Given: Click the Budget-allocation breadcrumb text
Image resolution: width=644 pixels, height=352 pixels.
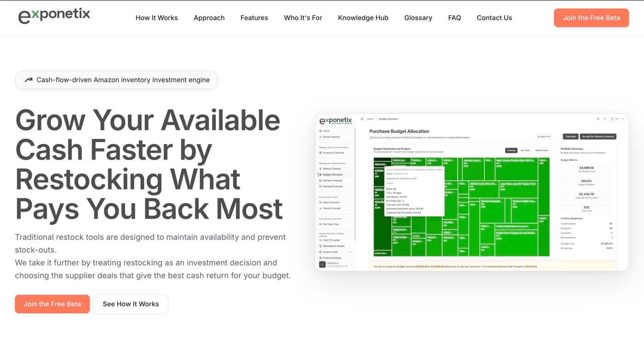Looking at the screenshot, I should (x=389, y=119).
